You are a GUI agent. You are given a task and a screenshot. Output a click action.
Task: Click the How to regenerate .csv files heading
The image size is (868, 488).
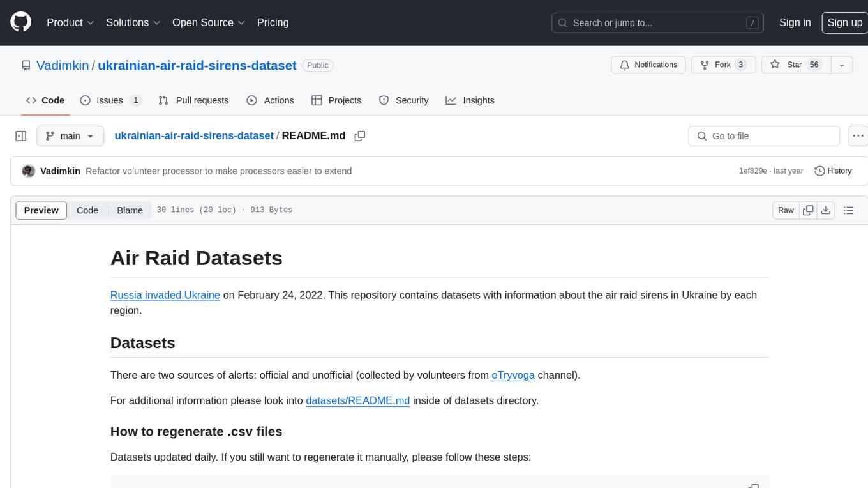pos(197,432)
